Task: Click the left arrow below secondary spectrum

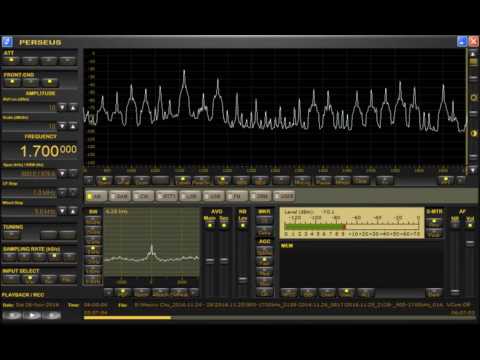Action: (108, 293)
